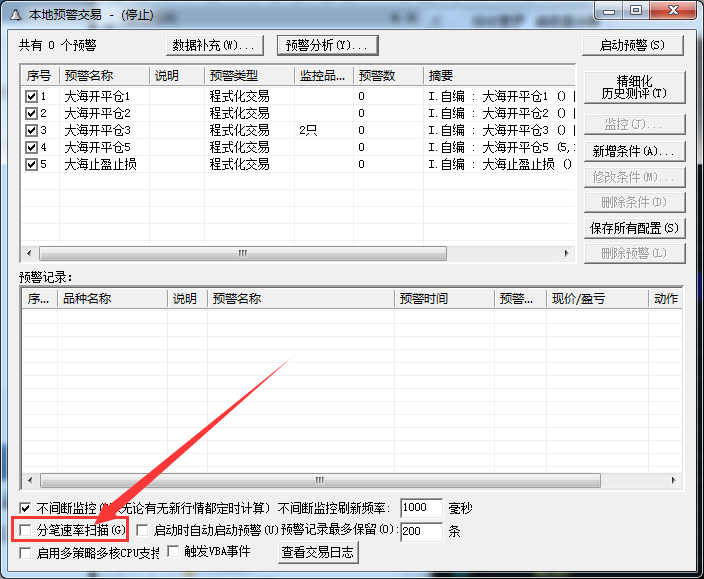Sort alert list by 预警名称 column
Screen dimensions: 704x579
(104, 75)
